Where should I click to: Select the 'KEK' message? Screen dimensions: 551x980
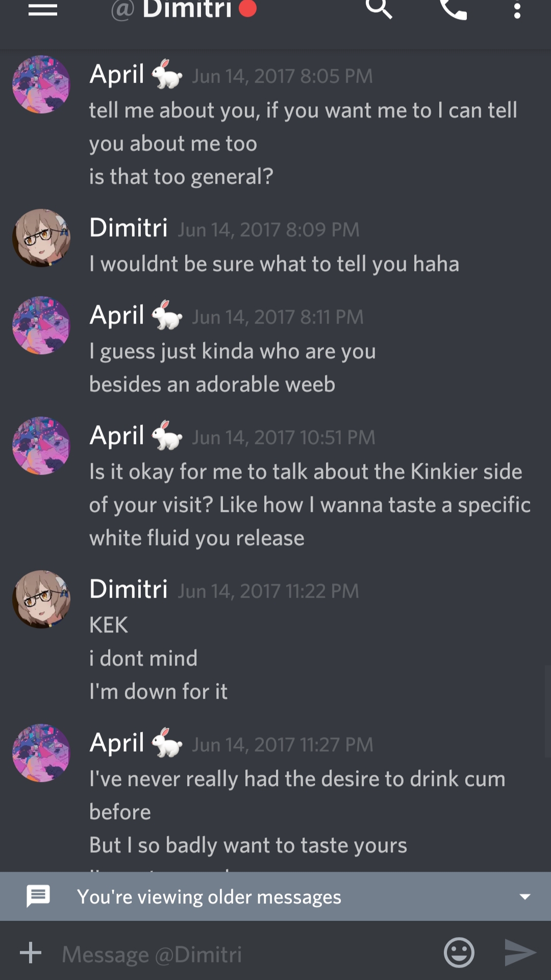[x=109, y=625]
